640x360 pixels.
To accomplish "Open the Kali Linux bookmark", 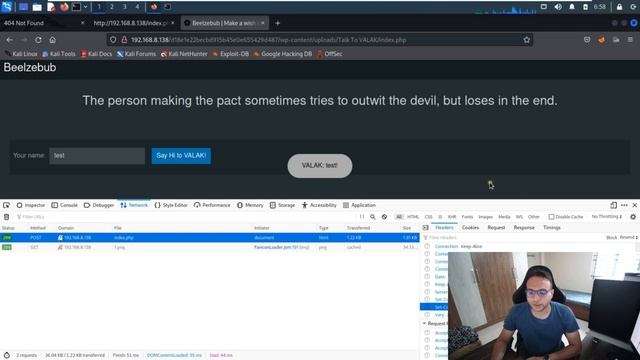I will coord(21,54).
